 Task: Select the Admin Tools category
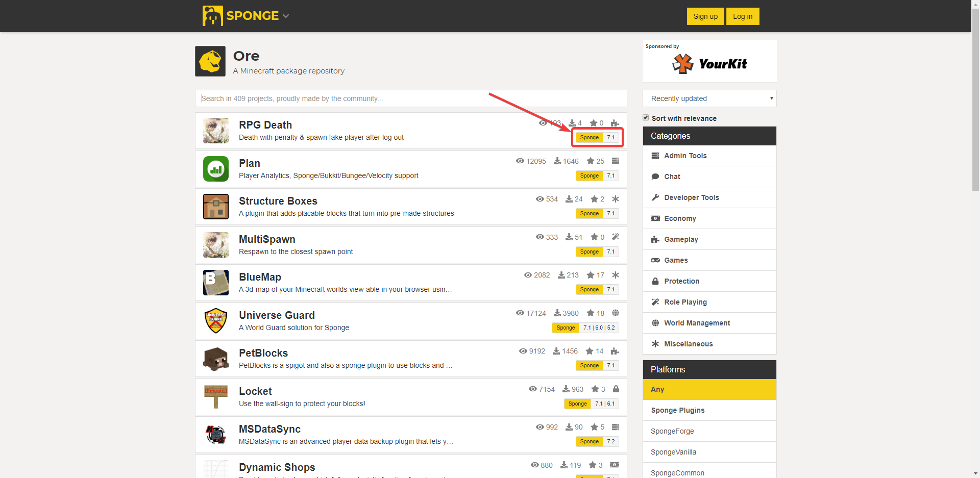[x=685, y=156]
